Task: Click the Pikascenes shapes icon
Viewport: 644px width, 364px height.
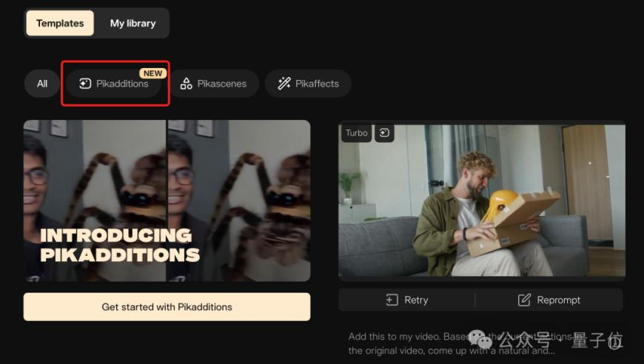Action: 186,84
